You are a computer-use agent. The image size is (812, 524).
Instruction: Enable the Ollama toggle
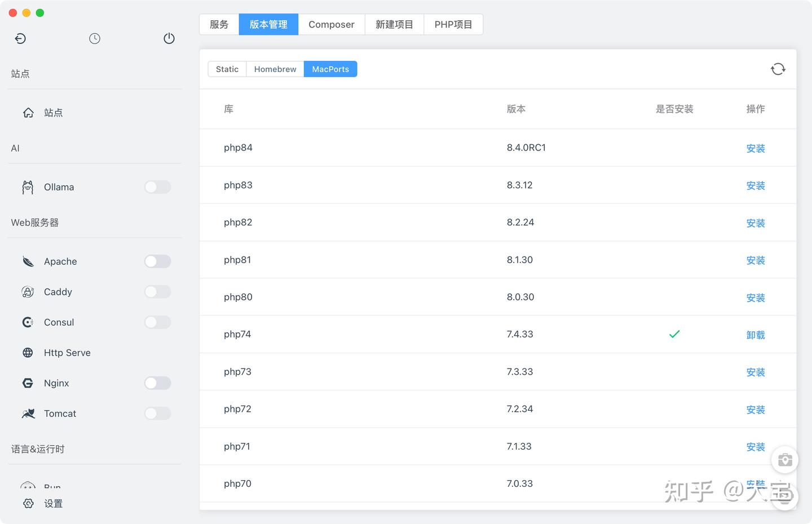[x=157, y=186]
